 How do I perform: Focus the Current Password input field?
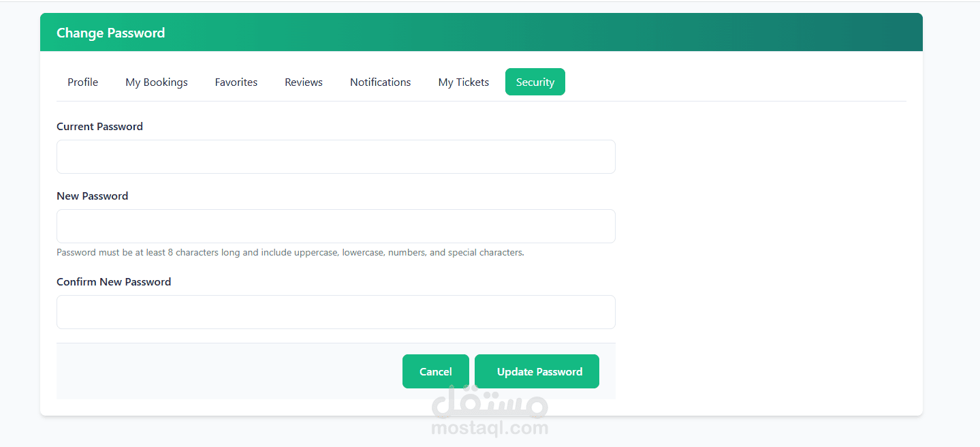(x=336, y=157)
